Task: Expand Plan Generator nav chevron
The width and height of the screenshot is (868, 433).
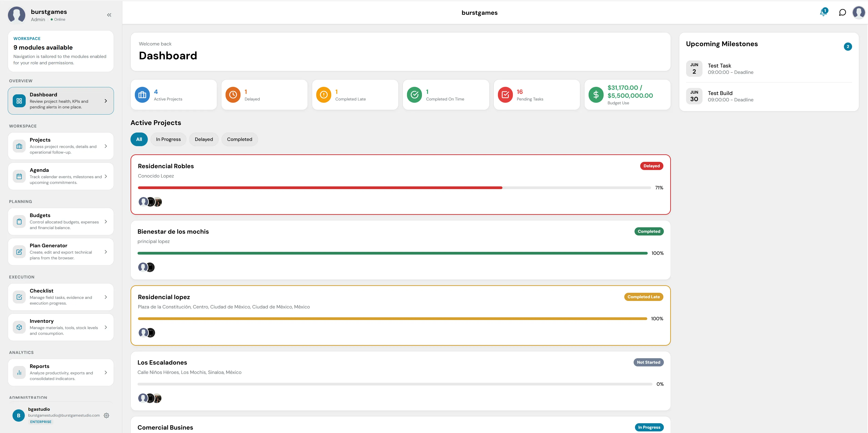Action: 106,252
